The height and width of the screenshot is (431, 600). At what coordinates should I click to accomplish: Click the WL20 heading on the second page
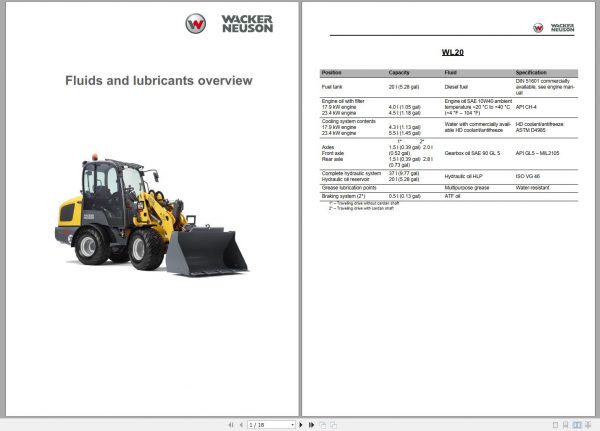[453, 52]
